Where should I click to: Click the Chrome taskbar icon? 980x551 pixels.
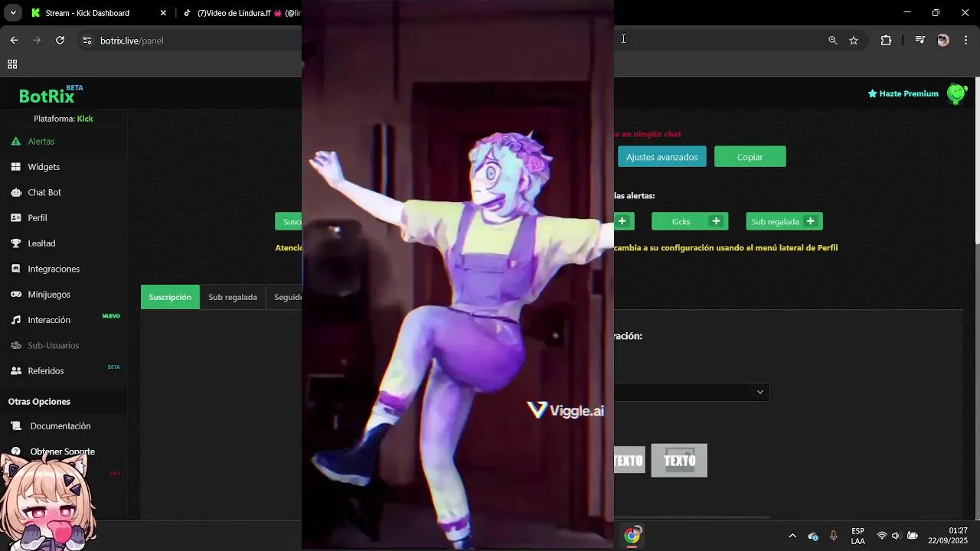[632, 536]
